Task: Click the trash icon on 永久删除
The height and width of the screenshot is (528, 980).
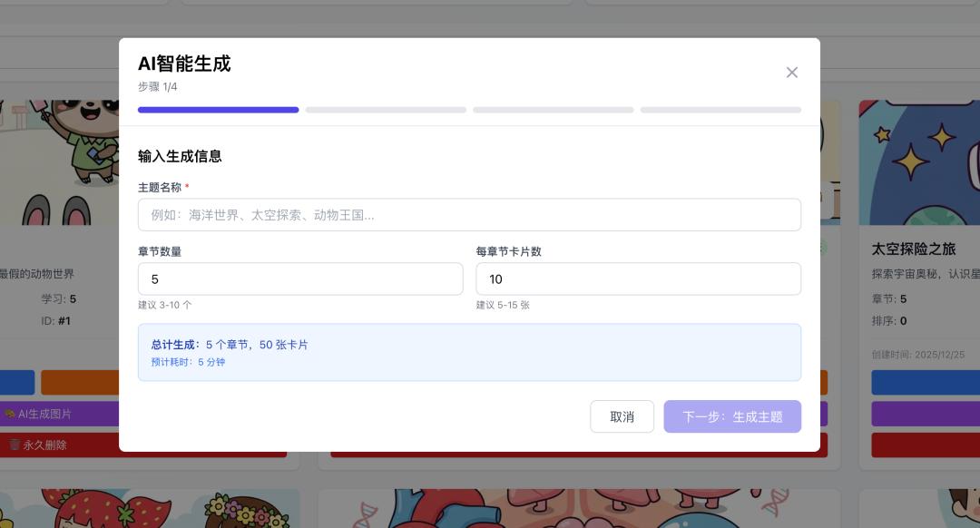Action: point(15,445)
